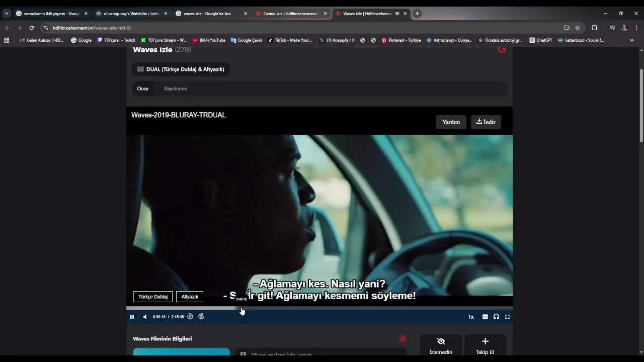This screenshot has height=362, width=644.
Task: Open the waves izle Google search tab
Action: (207, 14)
